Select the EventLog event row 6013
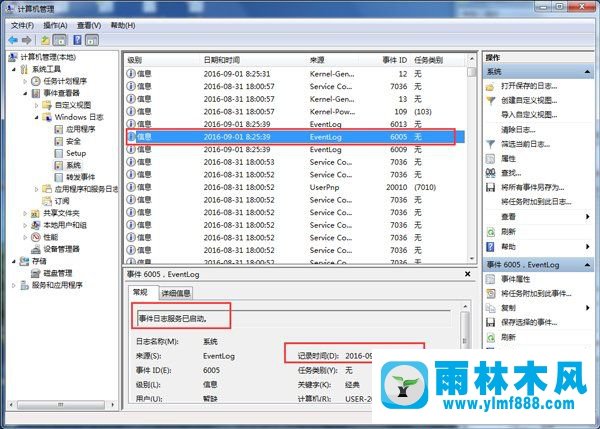Image resolution: width=600 pixels, height=429 pixels. pos(295,124)
